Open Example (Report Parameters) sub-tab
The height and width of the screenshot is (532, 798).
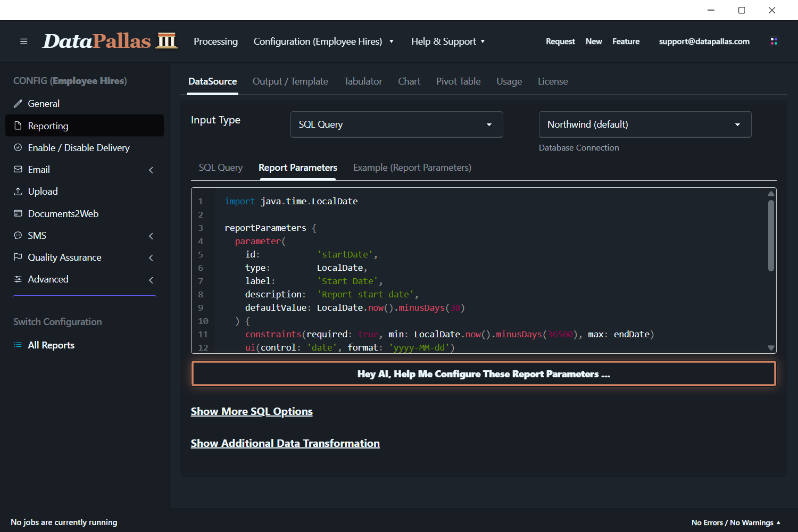[x=412, y=168]
